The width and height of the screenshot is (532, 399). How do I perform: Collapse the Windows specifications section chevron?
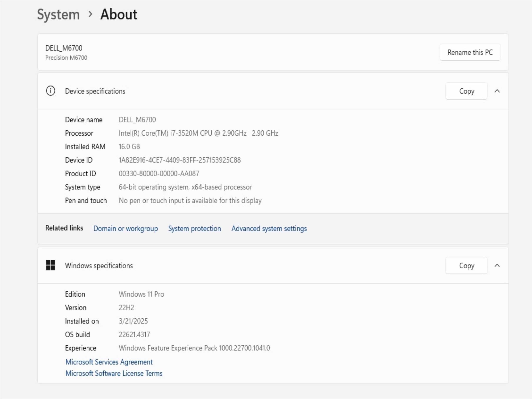click(x=497, y=266)
